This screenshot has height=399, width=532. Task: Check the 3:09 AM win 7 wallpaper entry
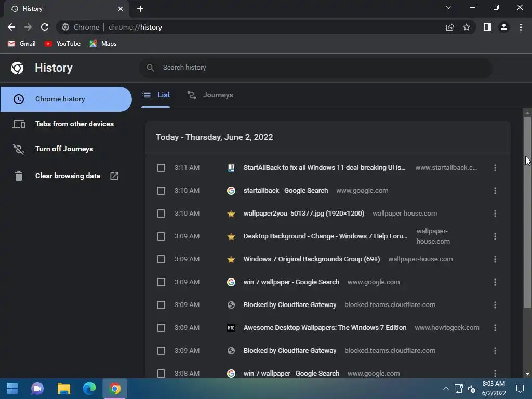(x=161, y=282)
